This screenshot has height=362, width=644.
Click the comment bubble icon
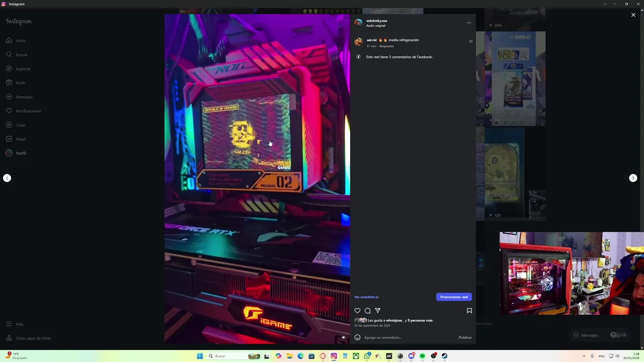[x=367, y=311]
